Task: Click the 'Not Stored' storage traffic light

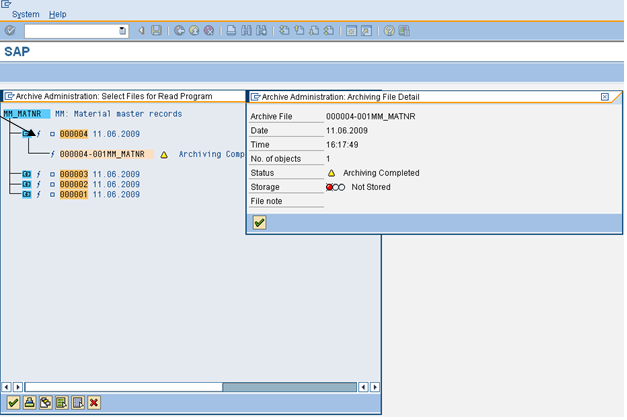Action: [x=335, y=187]
